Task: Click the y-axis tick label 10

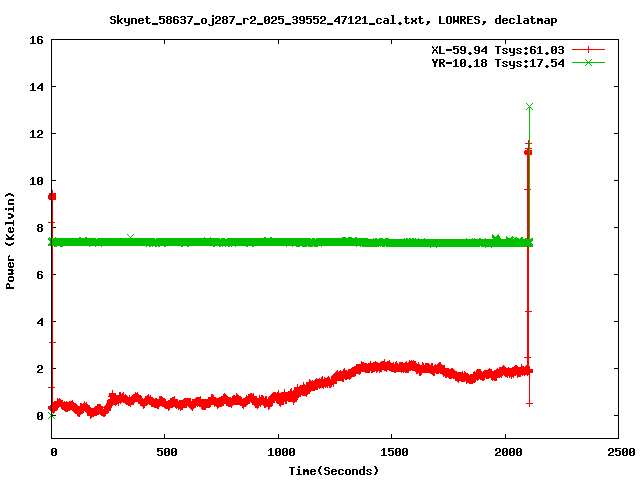Action: point(36,181)
